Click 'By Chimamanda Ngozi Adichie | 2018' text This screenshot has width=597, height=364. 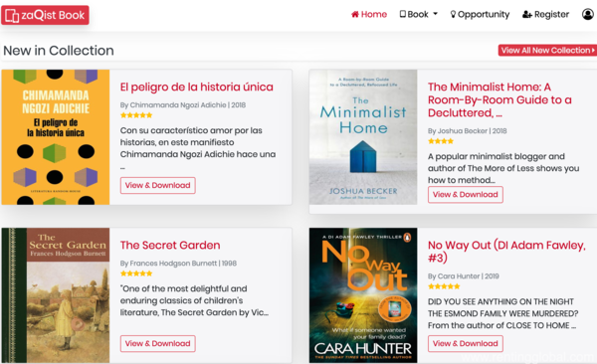click(x=183, y=105)
